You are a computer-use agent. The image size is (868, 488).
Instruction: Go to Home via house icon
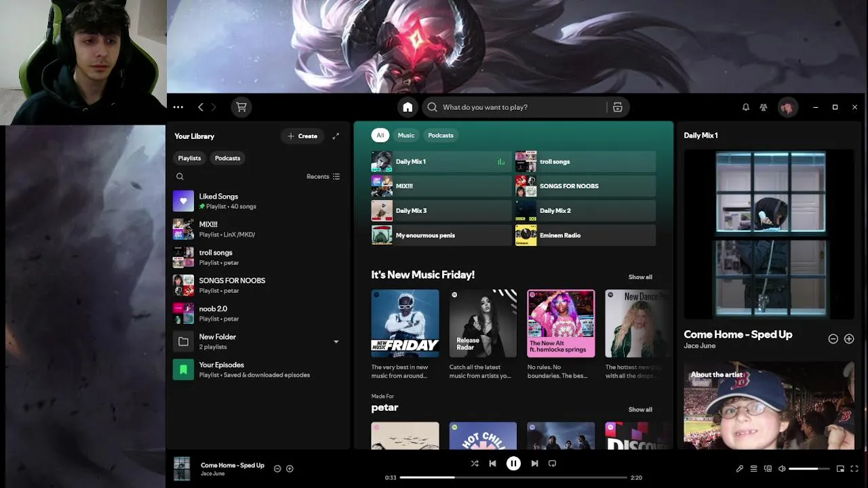tap(408, 107)
